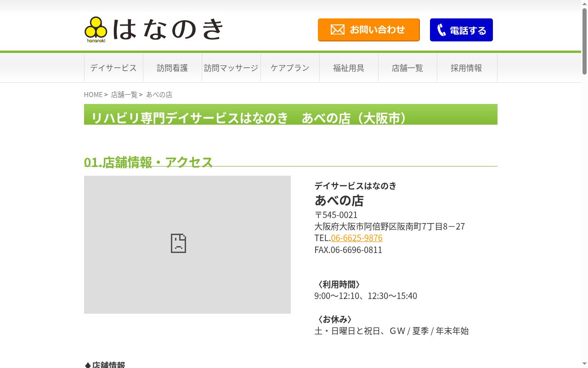Click the blue 電話する button
588x368 pixels.
[461, 30]
